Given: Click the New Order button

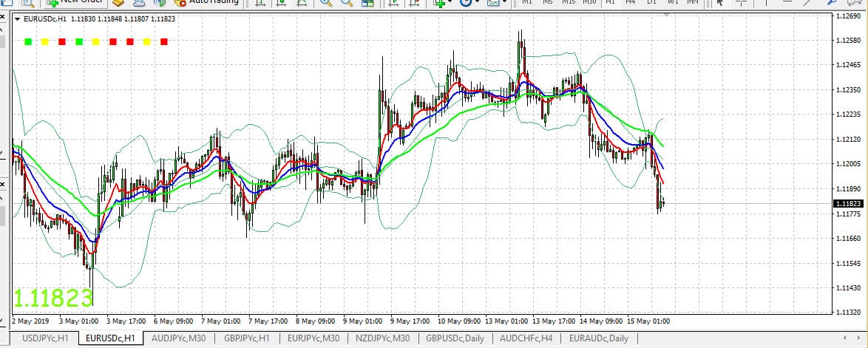Looking at the screenshot, I should pos(74,2).
